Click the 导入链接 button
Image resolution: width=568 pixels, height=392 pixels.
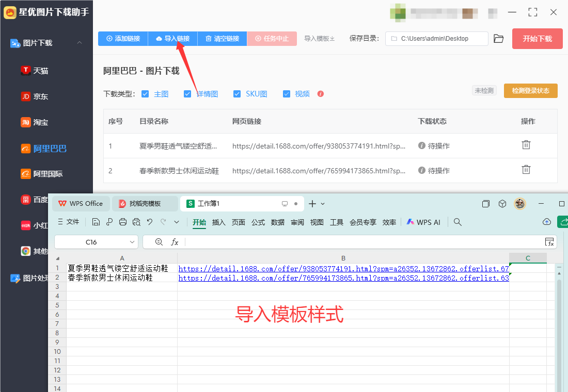coord(173,38)
